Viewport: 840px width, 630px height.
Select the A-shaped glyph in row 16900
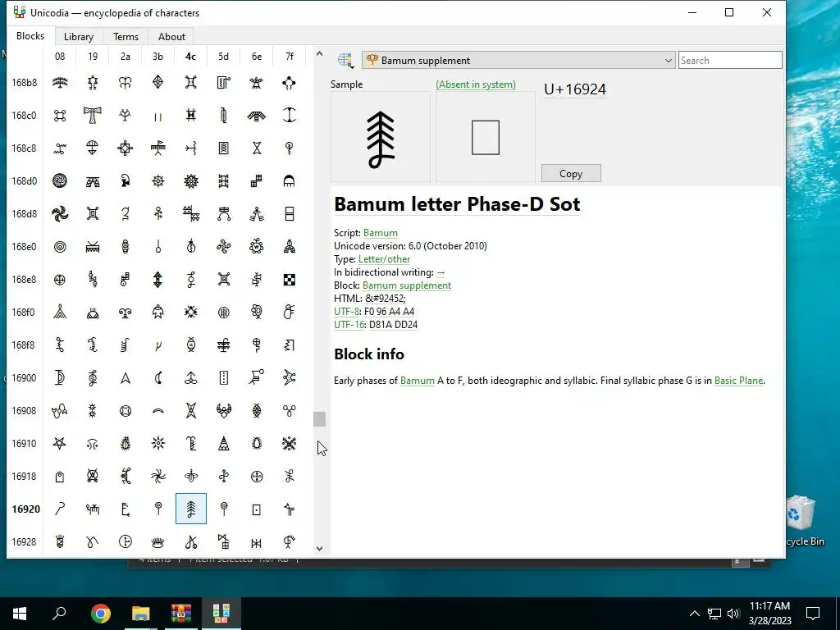126,377
